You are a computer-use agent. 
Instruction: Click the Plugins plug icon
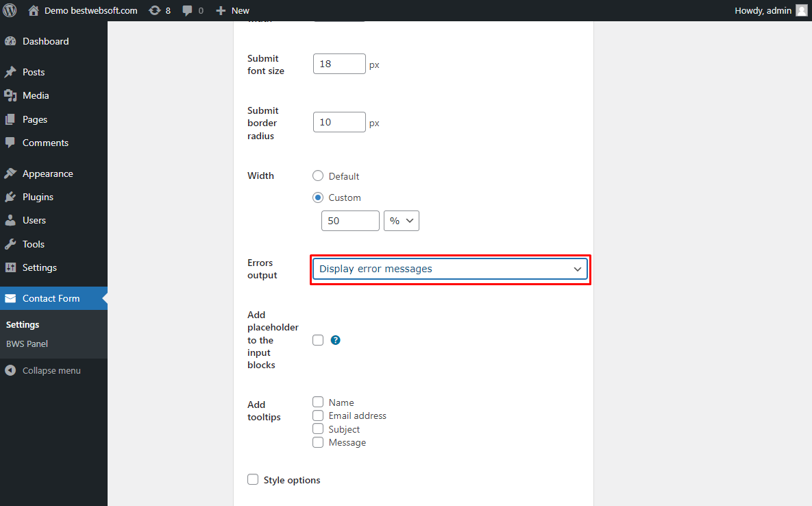pos(10,197)
